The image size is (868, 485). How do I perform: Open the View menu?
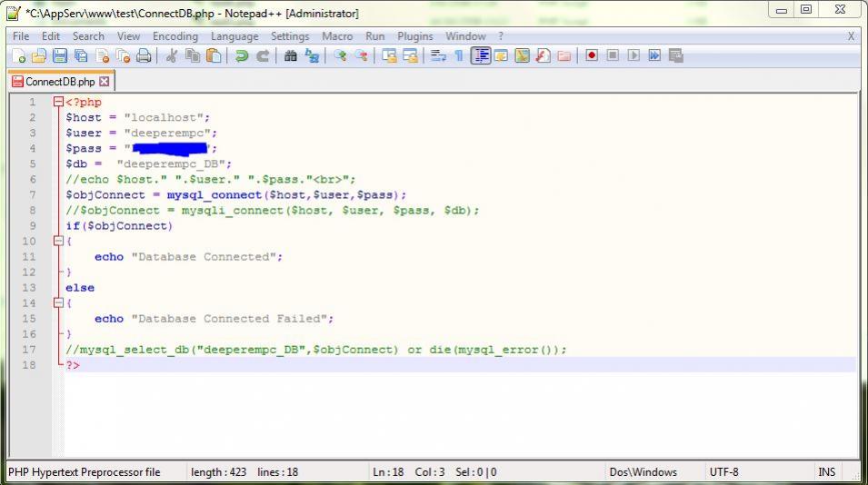128,36
